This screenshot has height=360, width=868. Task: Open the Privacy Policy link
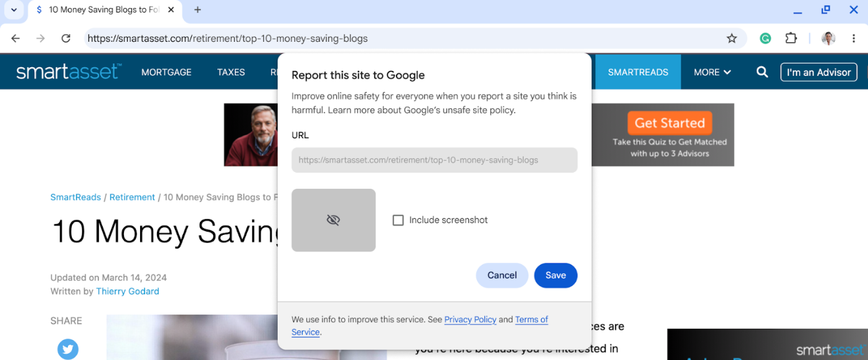(x=470, y=320)
